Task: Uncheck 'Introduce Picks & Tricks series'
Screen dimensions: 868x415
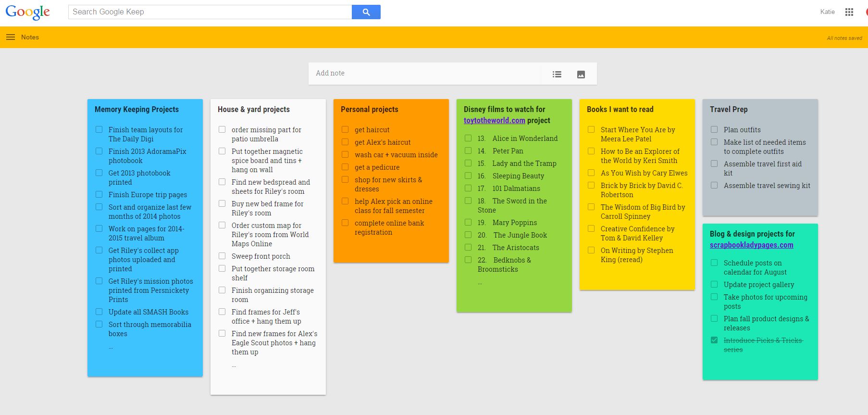Action: 714,340
